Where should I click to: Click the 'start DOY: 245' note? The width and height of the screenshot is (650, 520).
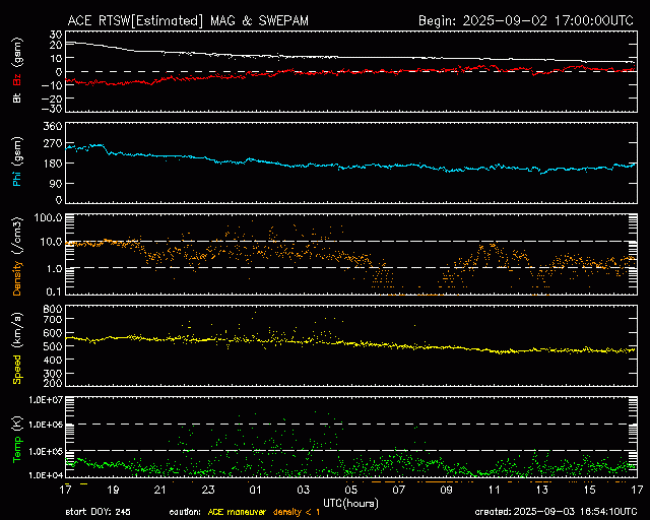pyautogui.click(x=98, y=512)
